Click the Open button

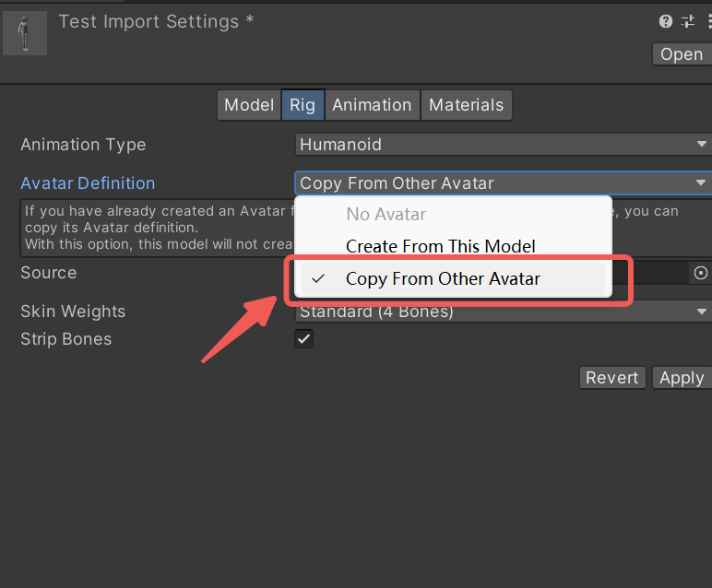(682, 54)
